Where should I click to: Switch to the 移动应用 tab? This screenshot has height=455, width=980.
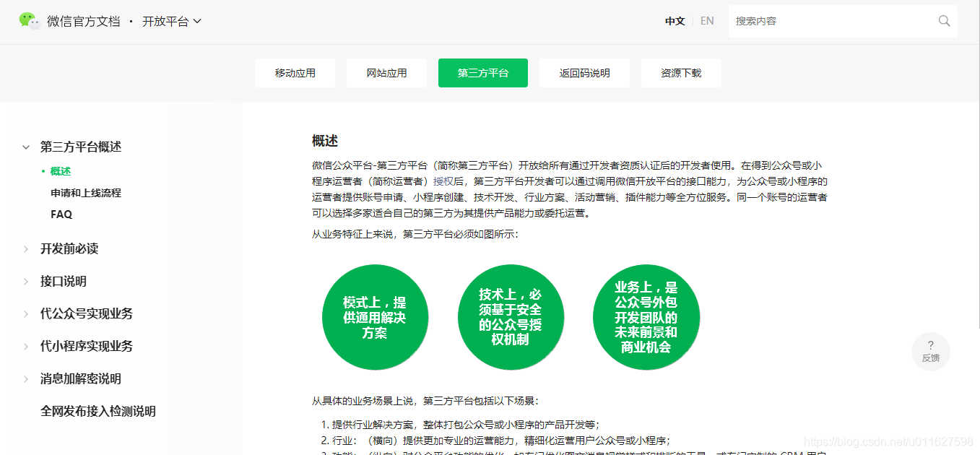click(295, 73)
